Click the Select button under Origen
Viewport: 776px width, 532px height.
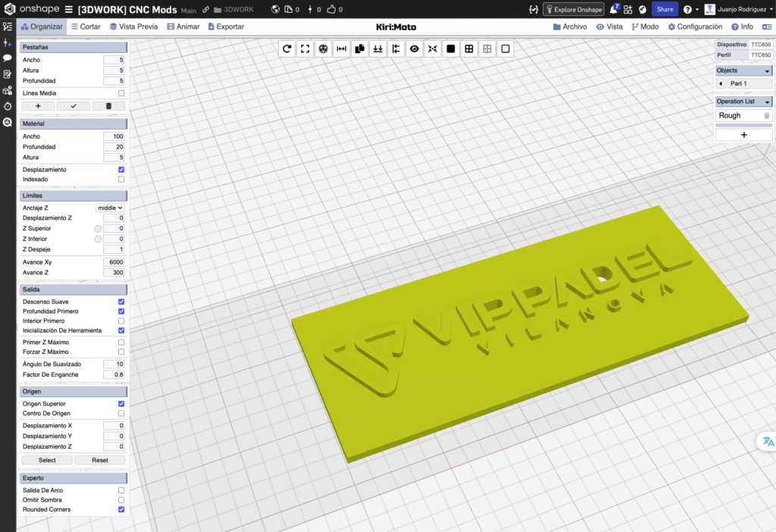click(x=46, y=460)
